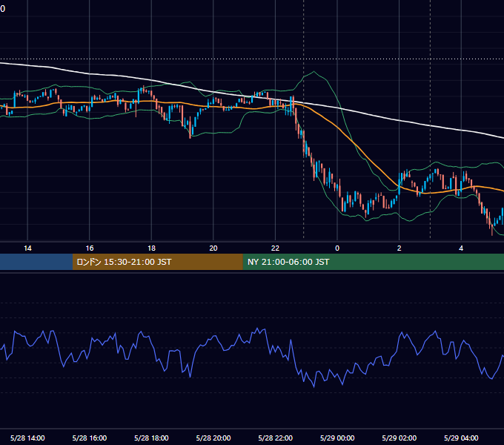The image size is (504, 445).
Task: Click the "5/28 18:00" date label
Action: [151, 438]
